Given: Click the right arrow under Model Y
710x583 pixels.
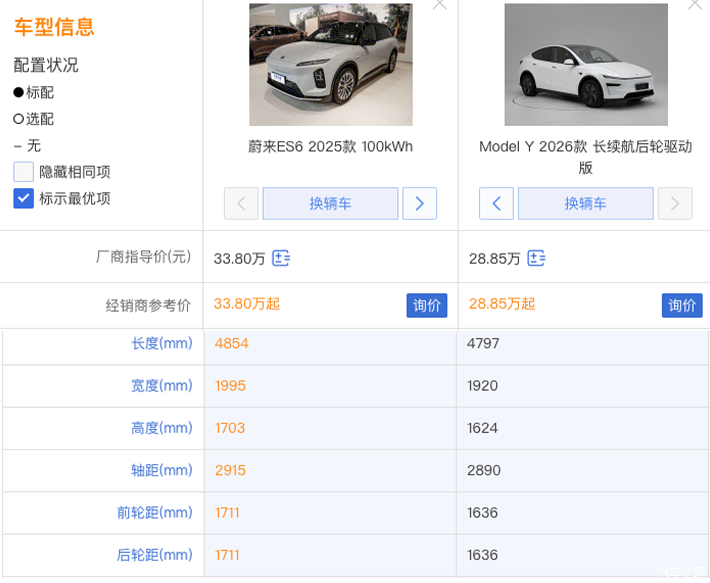Looking at the screenshot, I should [x=675, y=204].
